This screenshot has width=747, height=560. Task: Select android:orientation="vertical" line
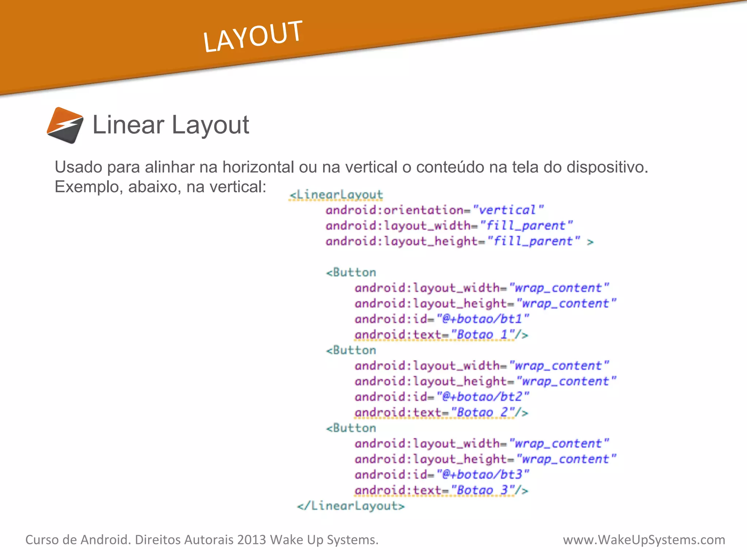(x=435, y=210)
